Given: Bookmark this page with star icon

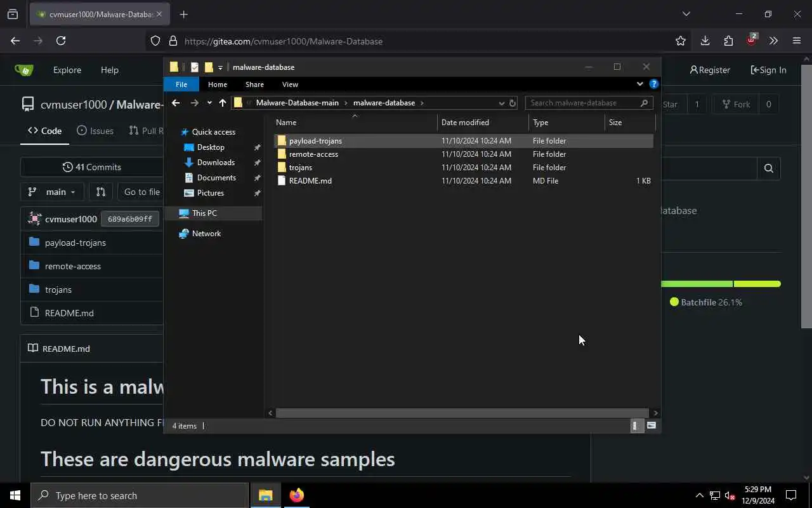Looking at the screenshot, I should coord(681,41).
